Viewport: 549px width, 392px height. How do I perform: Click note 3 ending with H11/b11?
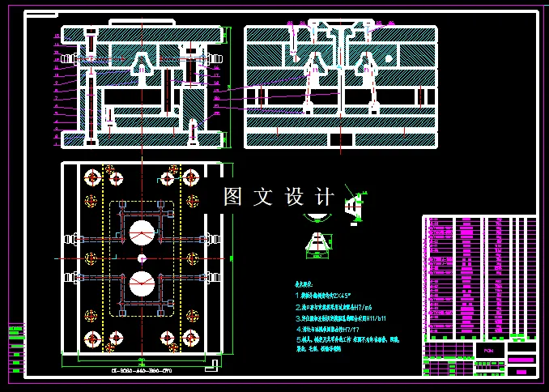pyautogui.click(x=341, y=318)
